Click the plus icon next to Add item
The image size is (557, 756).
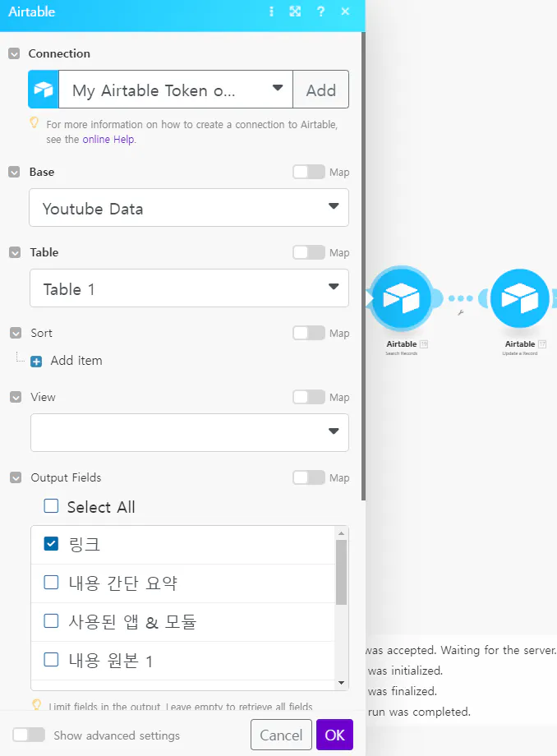point(36,361)
